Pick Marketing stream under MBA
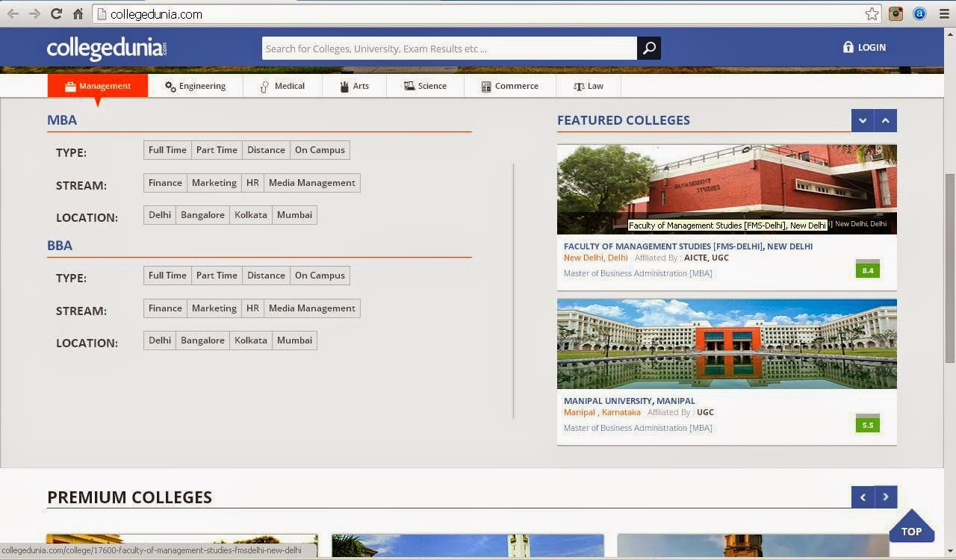 point(214,183)
